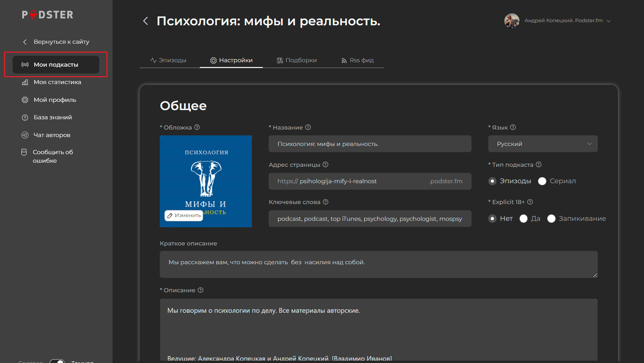Click the back arrow beside podcast title
Image resolution: width=644 pixels, height=363 pixels.
pyautogui.click(x=146, y=21)
